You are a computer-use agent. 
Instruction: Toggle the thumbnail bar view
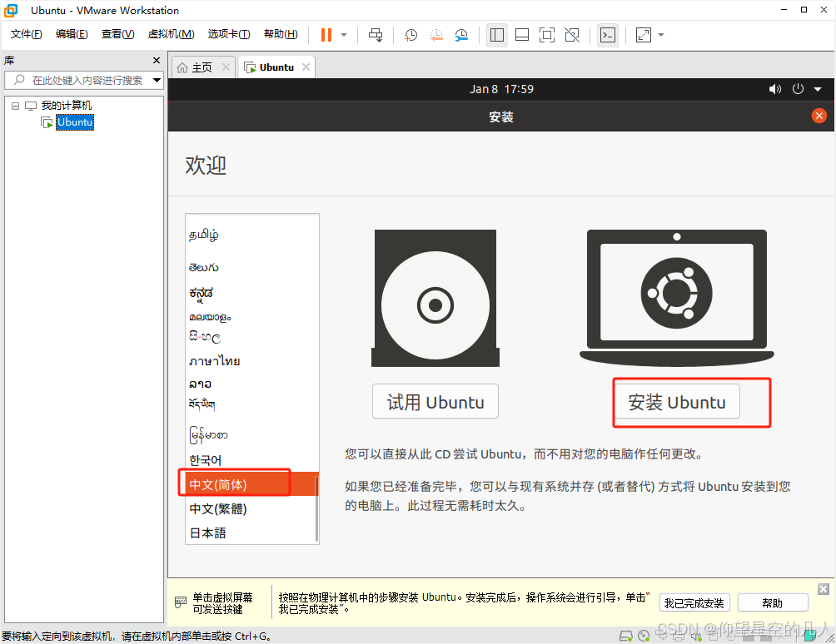522,35
